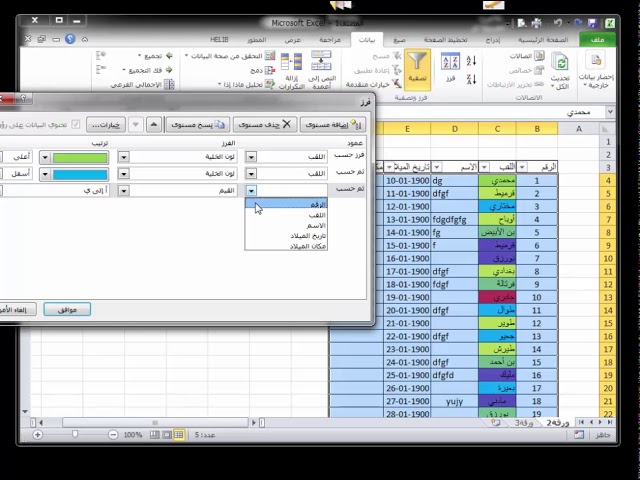
Task: Toggle 'My data has headers' checkbox
Action: pos(76,124)
